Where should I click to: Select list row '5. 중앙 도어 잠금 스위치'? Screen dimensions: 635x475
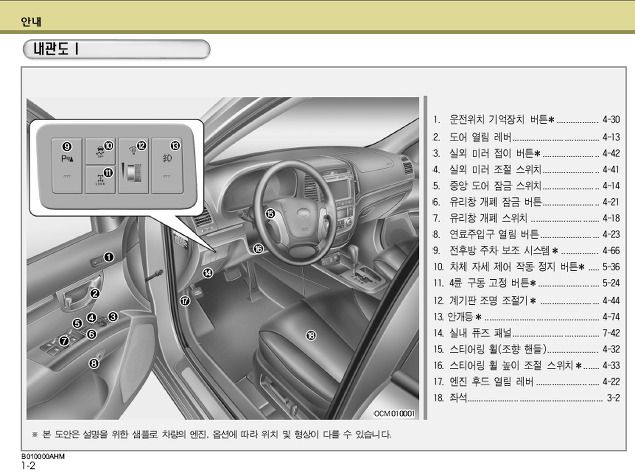tap(526, 185)
